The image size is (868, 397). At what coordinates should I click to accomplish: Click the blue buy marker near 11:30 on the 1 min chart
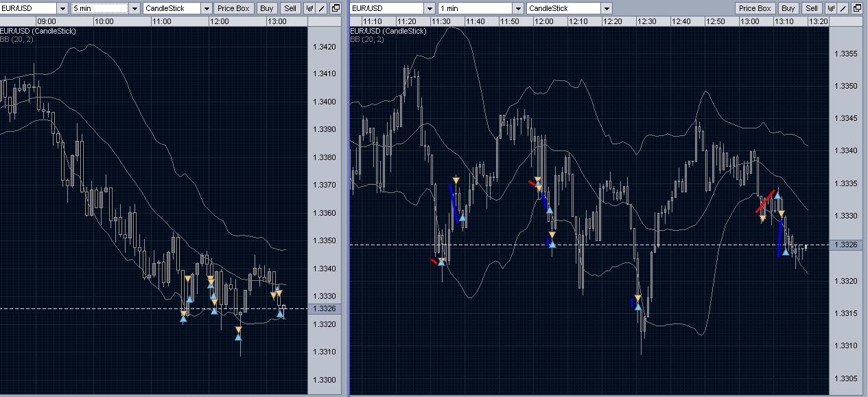click(x=442, y=261)
